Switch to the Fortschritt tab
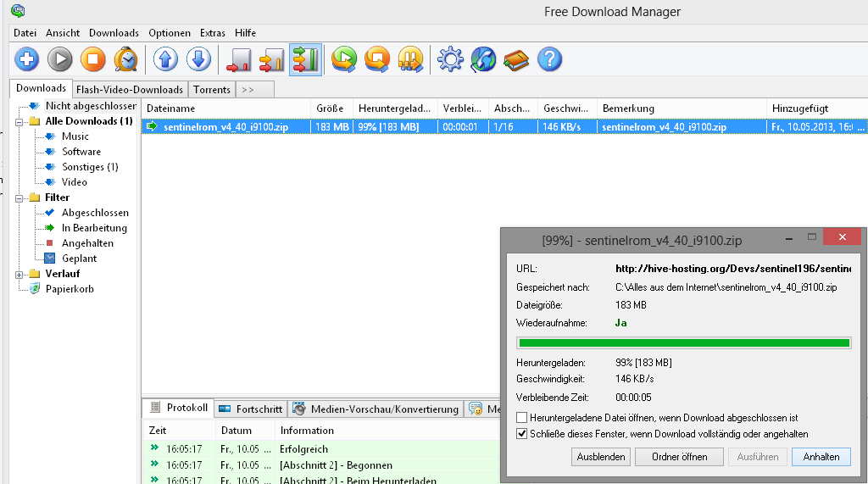868x484 pixels. tap(251, 409)
